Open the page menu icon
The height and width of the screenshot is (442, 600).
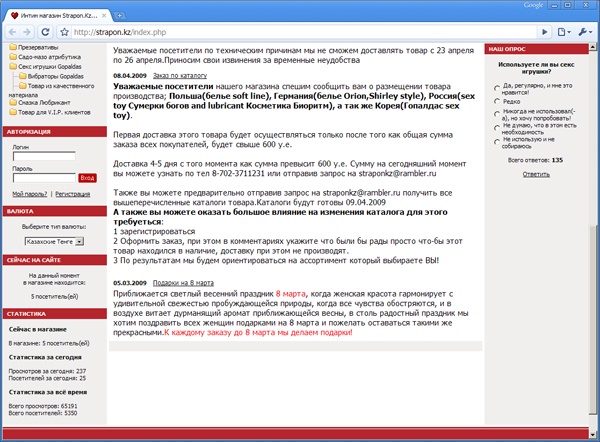pos(564,32)
